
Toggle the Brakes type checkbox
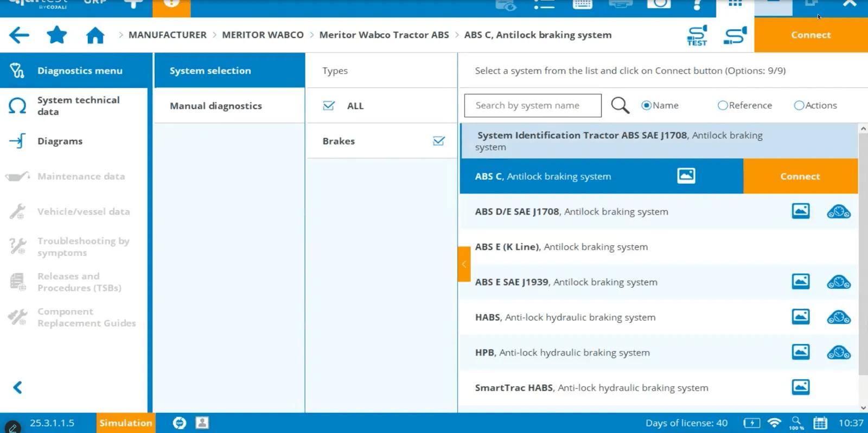click(439, 141)
